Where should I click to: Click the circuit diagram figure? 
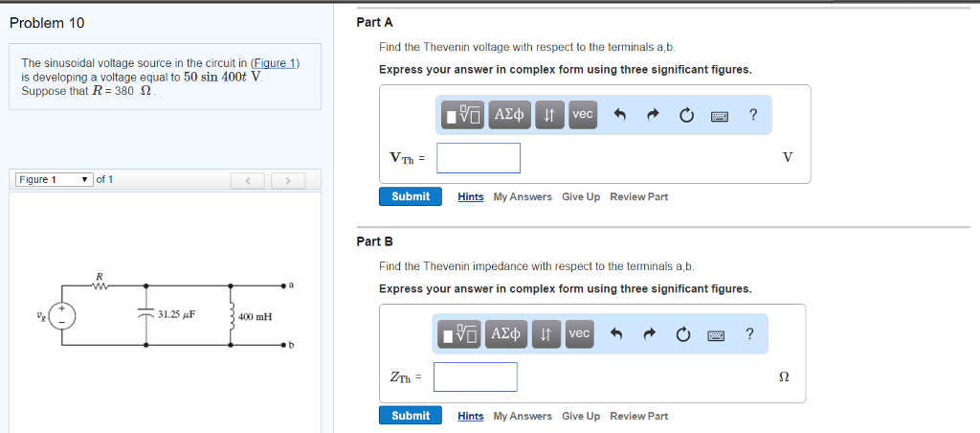pyautogui.click(x=165, y=310)
